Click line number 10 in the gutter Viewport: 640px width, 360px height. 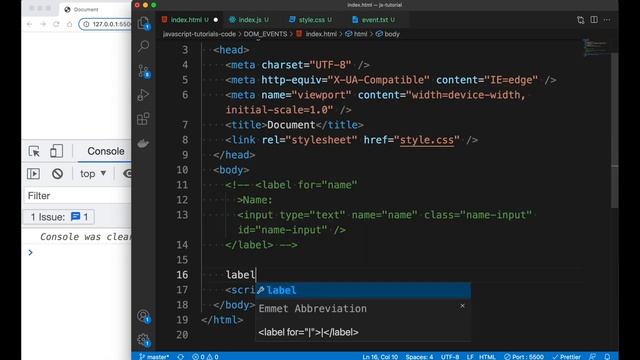point(182,170)
